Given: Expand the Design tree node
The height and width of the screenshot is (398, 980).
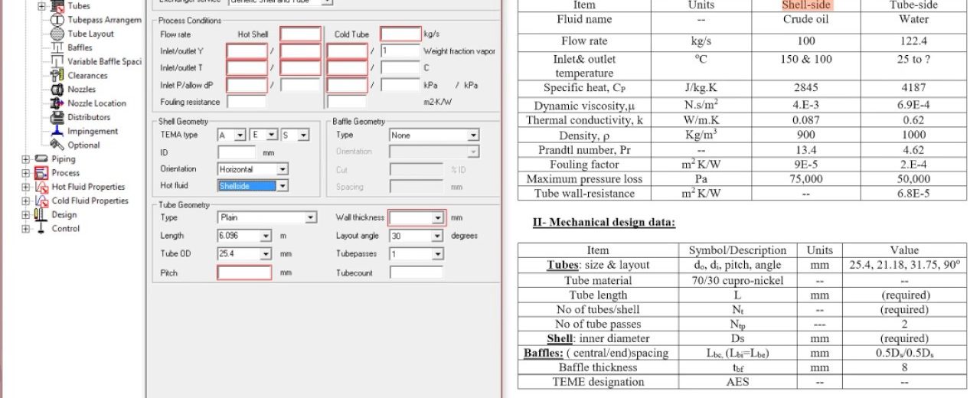Looking at the screenshot, I should tap(26, 214).
